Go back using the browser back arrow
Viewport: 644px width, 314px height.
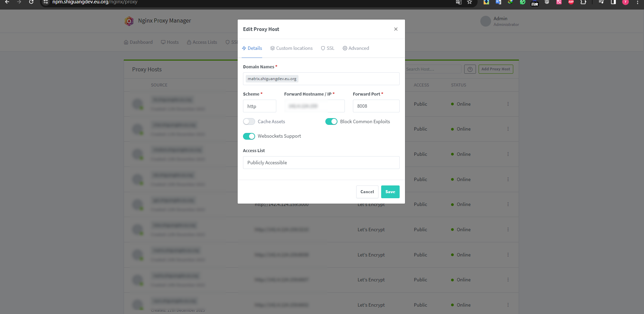click(x=7, y=2)
